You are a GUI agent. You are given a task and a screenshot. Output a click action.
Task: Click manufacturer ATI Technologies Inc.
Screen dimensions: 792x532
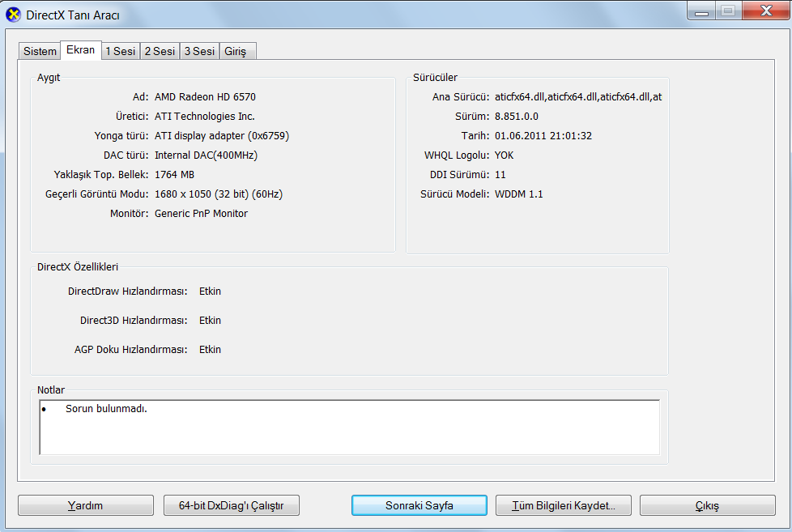point(205,117)
